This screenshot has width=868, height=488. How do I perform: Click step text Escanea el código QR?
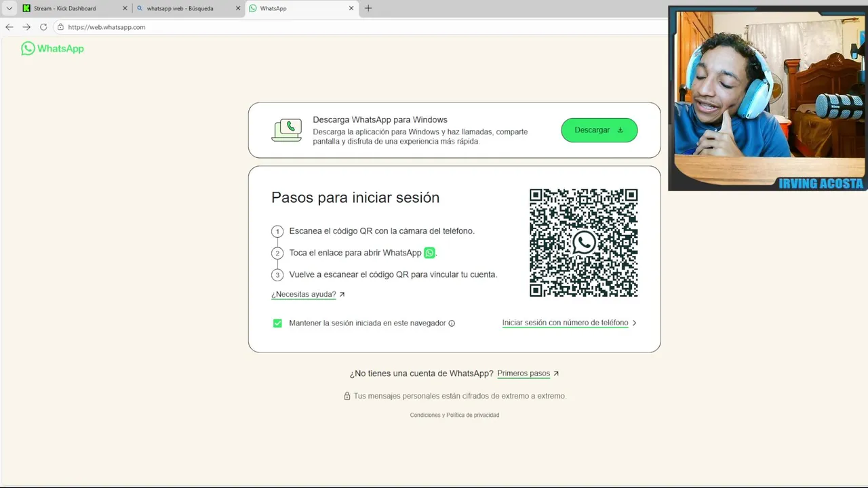382,231
